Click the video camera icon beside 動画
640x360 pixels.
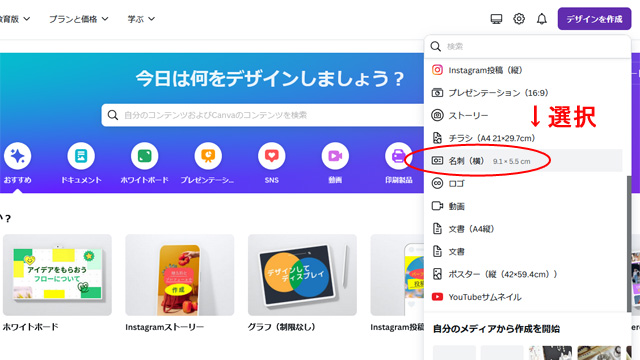click(437, 206)
